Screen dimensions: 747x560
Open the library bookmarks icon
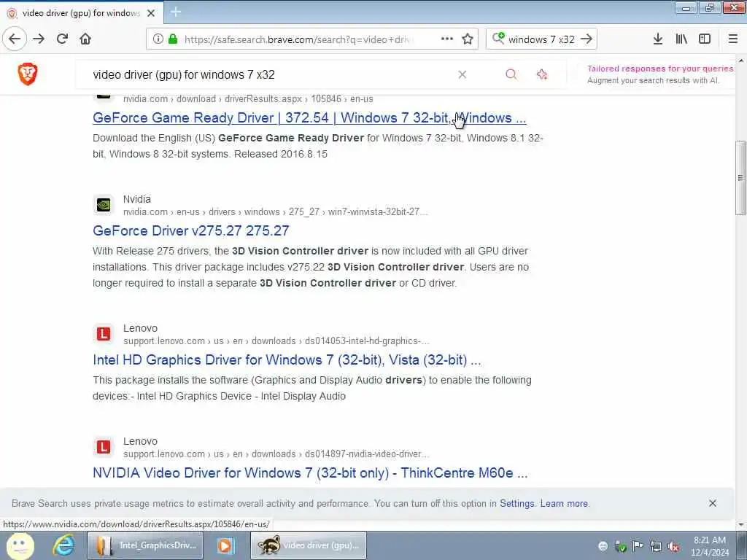pos(681,39)
